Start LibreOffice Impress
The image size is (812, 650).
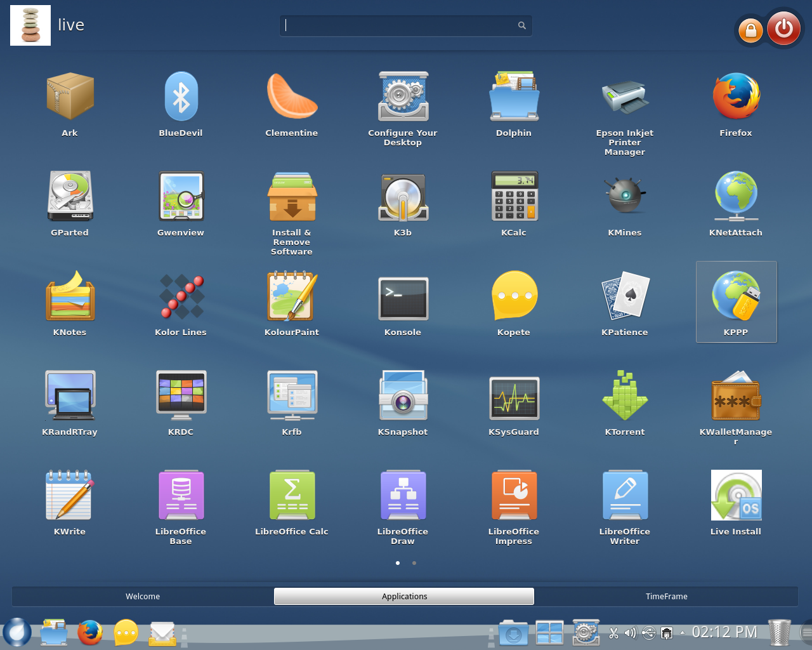tap(514, 507)
